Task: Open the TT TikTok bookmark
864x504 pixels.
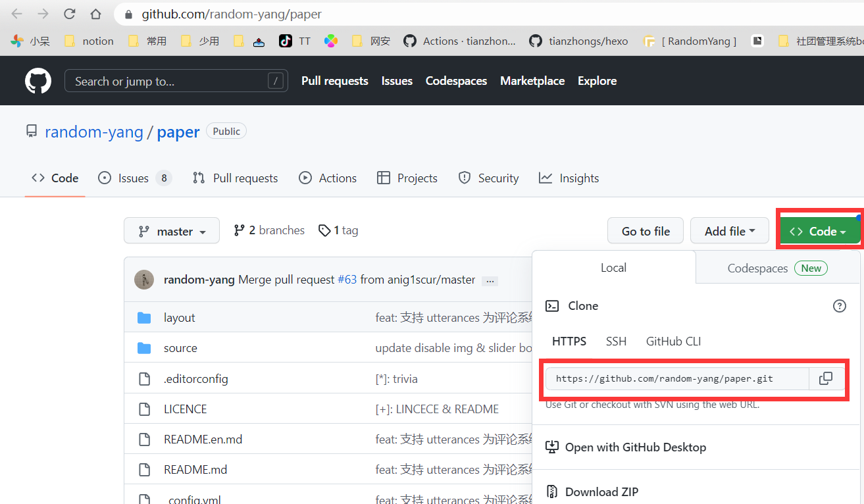Action: coord(294,41)
